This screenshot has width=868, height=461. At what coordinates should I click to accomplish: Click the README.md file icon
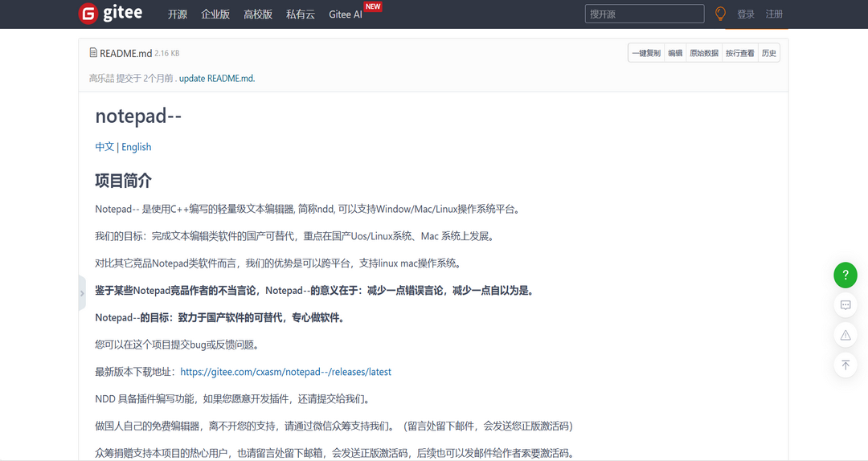(93, 53)
